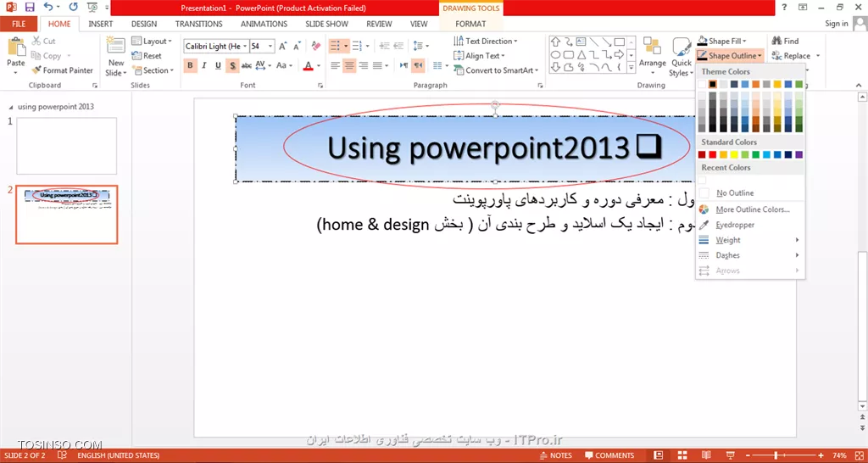Center align the text

(349, 65)
